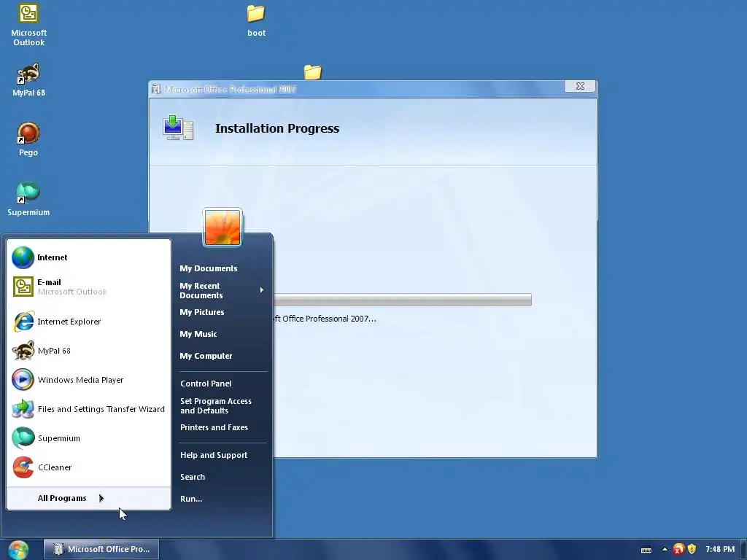The image size is (747, 560).
Task: Click the user account picture thumbnail
Action: pyautogui.click(x=222, y=227)
